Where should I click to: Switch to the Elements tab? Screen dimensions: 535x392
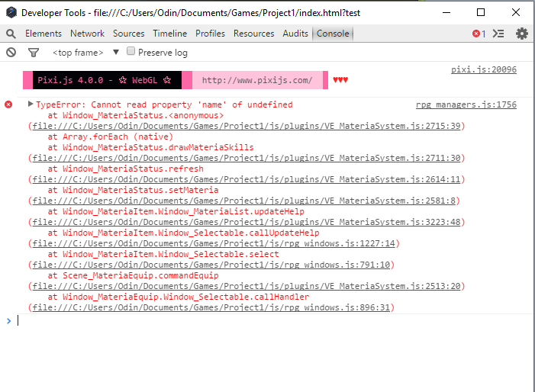click(44, 34)
